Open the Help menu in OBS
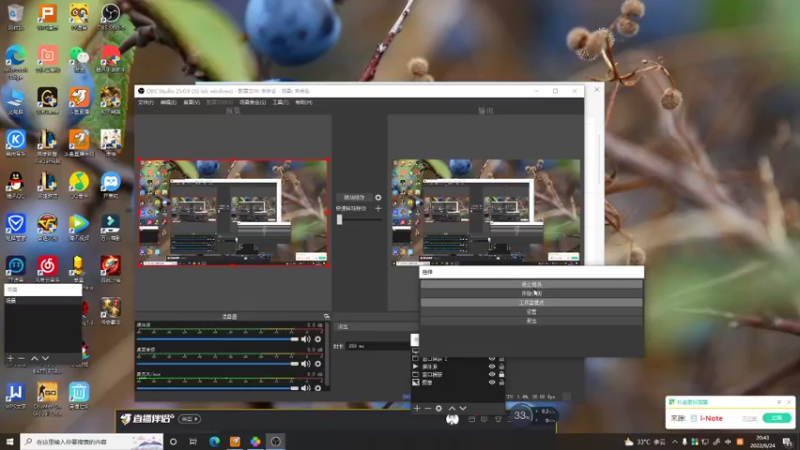This screenshot has height=450, width=800. point(304,103)
